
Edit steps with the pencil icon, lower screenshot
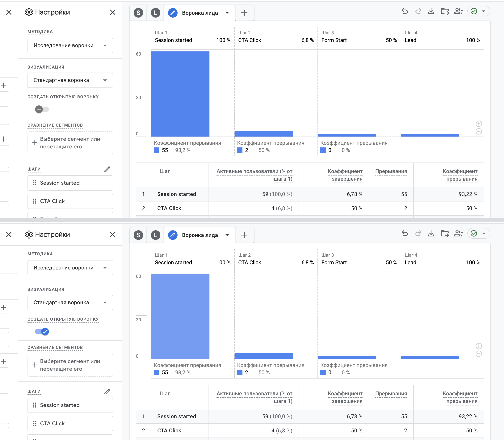click(107, 391)
